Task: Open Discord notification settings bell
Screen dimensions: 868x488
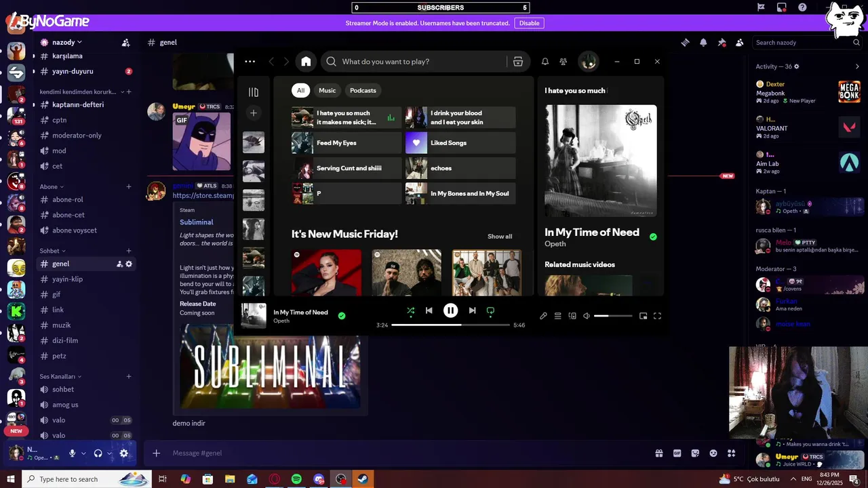Action: tap(703, 43)
